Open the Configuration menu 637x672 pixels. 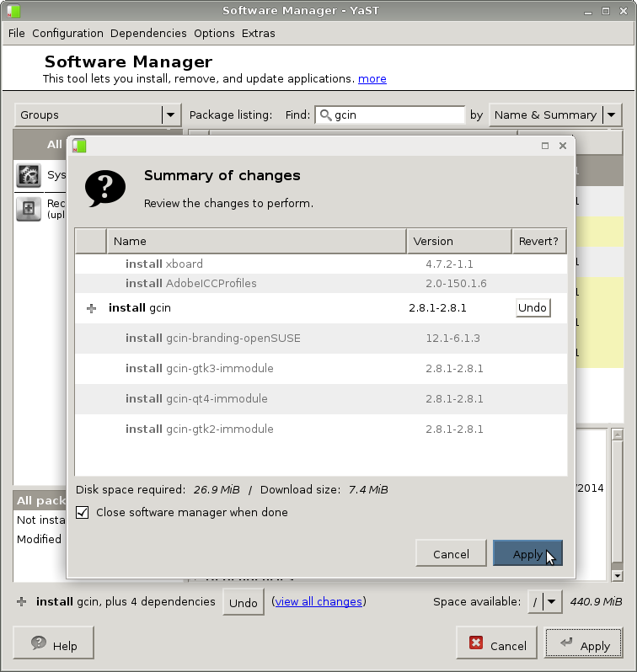[x=67, y=34]
